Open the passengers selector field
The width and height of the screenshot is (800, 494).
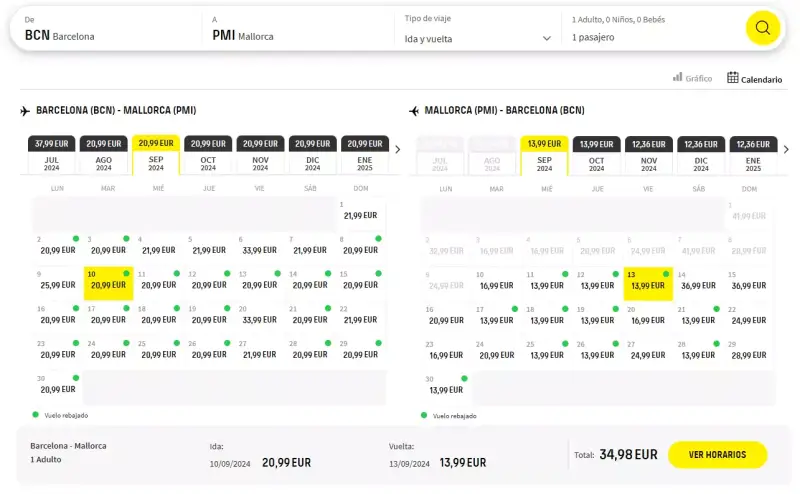pyautogui.click(x=653, y=30)
